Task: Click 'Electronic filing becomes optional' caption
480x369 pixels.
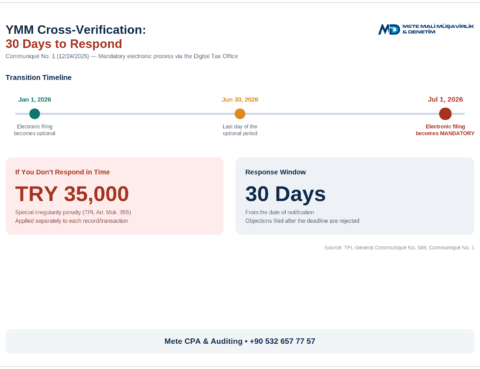Action: pos(35,130)
